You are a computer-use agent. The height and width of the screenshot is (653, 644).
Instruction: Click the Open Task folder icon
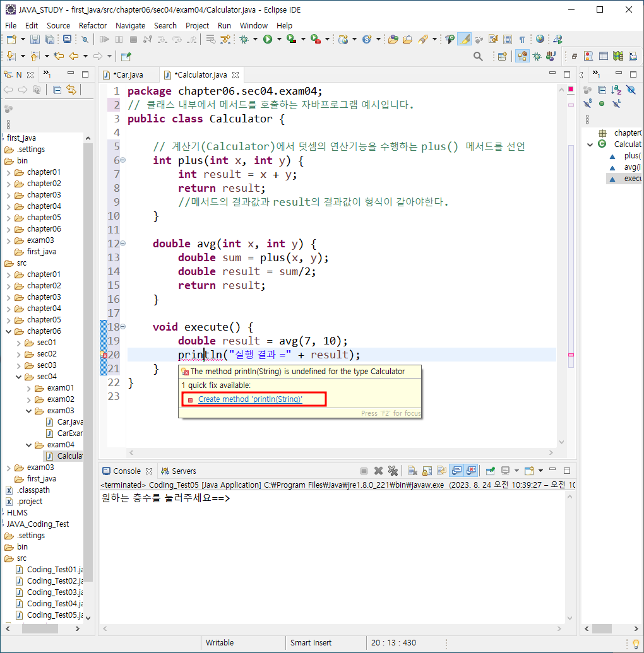click(408, 39)
